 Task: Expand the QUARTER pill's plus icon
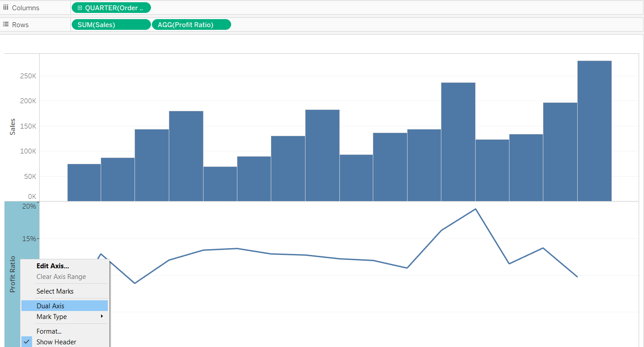coord(80,8)
